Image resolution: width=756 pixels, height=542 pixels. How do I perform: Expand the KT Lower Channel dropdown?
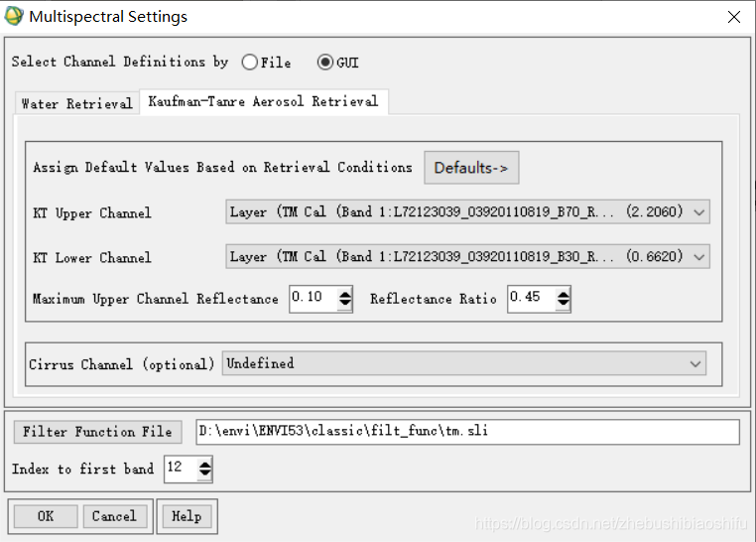point(467,256)
